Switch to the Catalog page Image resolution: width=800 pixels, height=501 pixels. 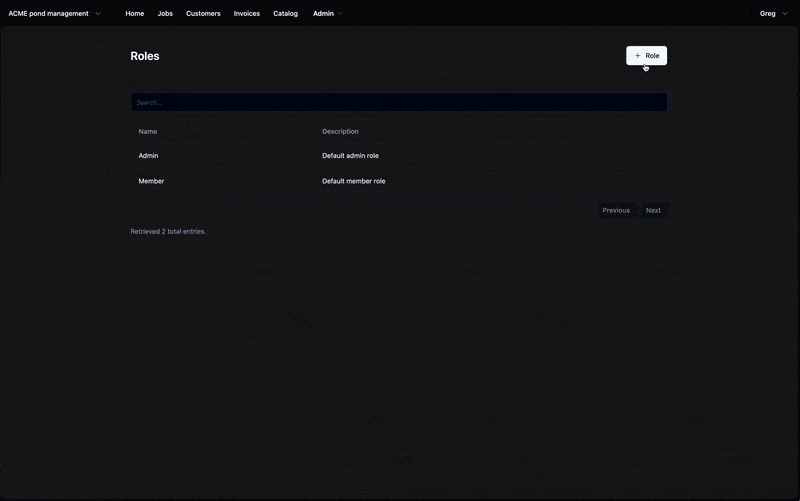point(285,14)
